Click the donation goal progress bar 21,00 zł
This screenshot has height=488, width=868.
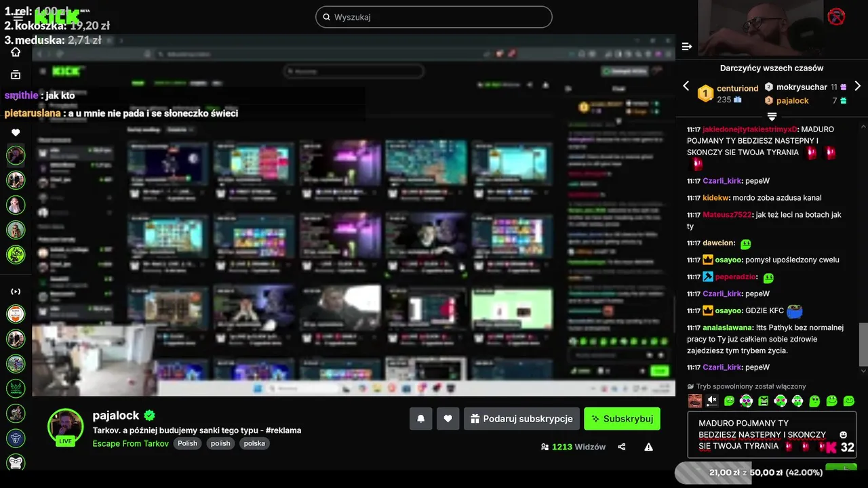pos(766,472)
